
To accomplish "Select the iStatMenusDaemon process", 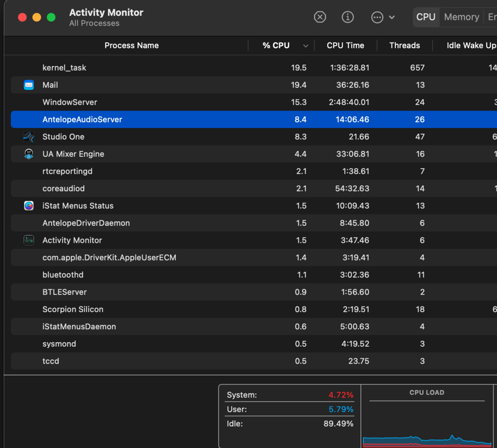I will click(x=79, y=326).
